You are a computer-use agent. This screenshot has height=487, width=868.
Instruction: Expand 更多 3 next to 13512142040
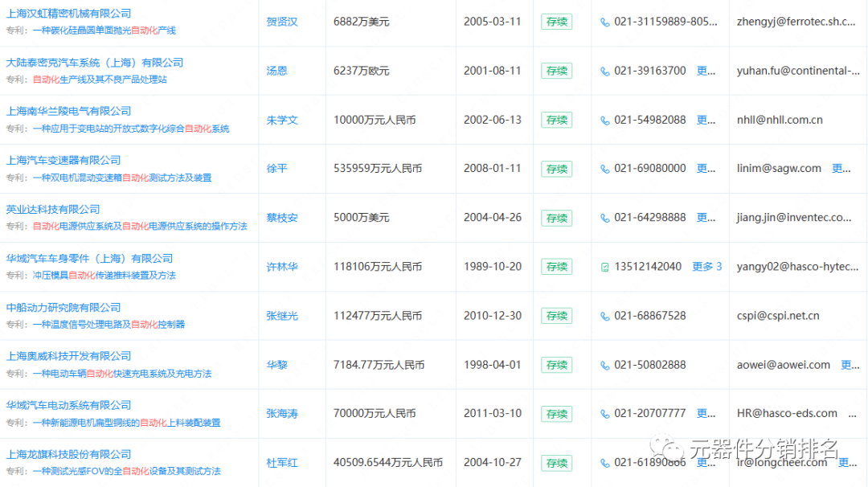(707, 267)
